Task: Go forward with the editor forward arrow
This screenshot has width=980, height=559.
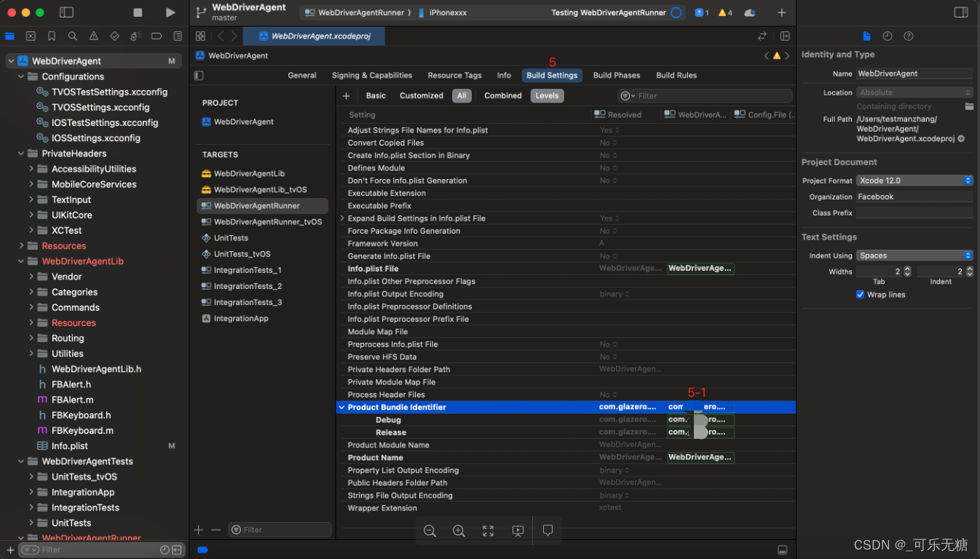Action: pyautogui.click(x=234, y=36)
